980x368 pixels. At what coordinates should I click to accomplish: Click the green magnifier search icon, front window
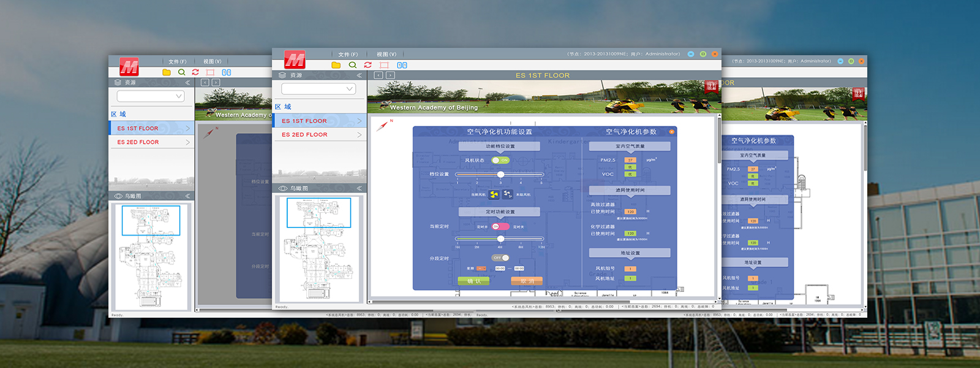click(352, 65)
